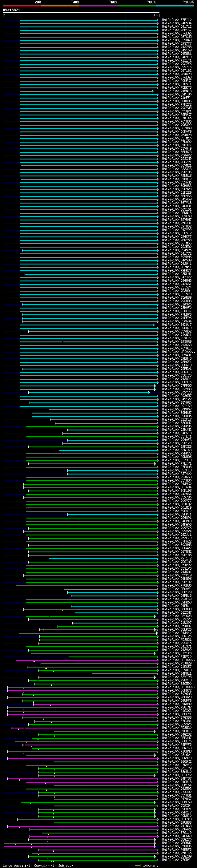Click the white query sequence ruler bar

point(81,12)
